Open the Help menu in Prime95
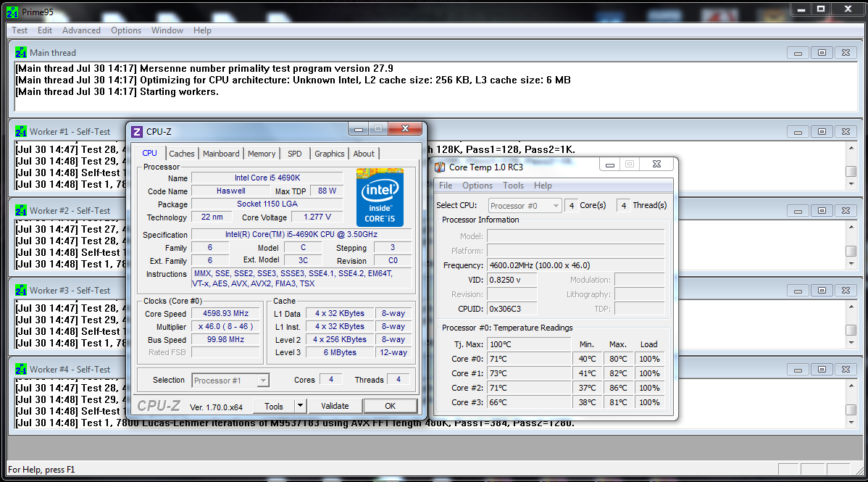Image resolution: width=868 pixels, height=482 pixels. pos(202,30)
